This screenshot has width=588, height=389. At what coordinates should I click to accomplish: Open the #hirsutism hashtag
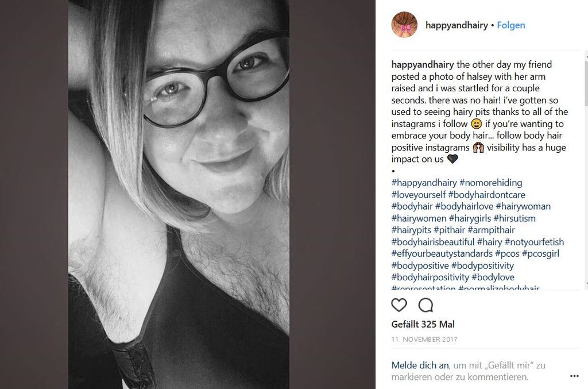click(514, 218)
